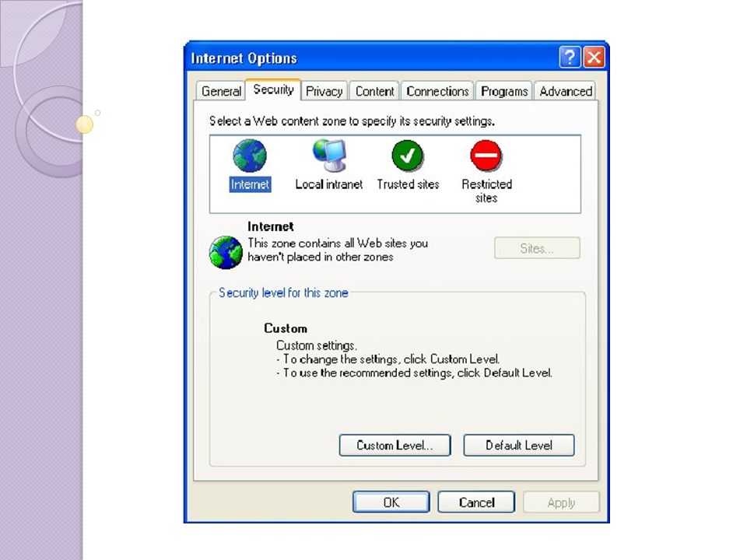
Task: Click the Help question mark button in the title bar
Action: 570,58
